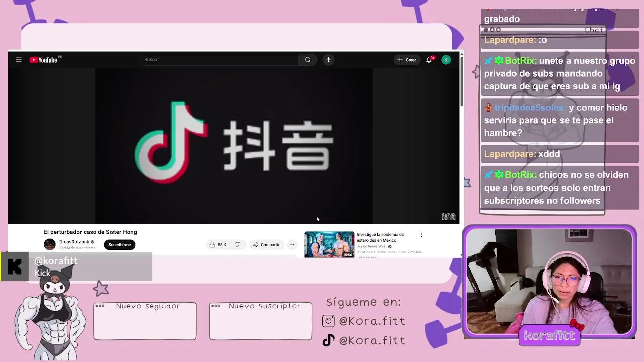Click Lapardpare username in xddd message
The image size is (644, 362).
(510, 154)
